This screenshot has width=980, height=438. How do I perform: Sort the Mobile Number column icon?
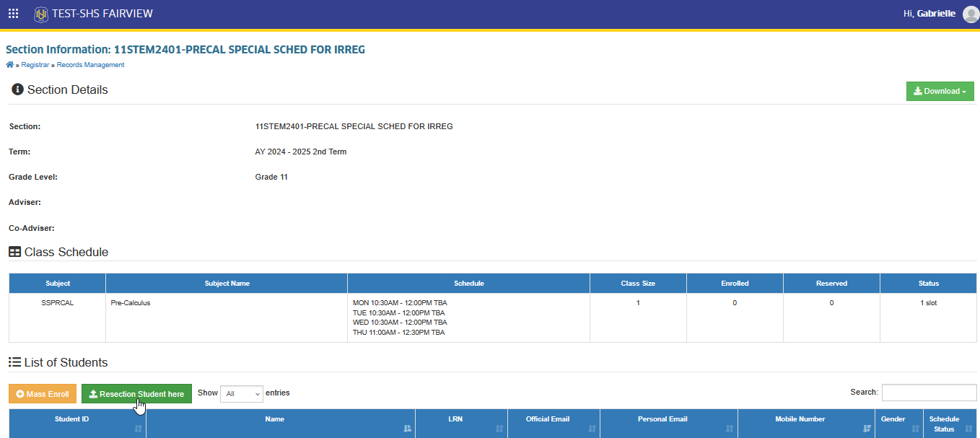(867, 429)
